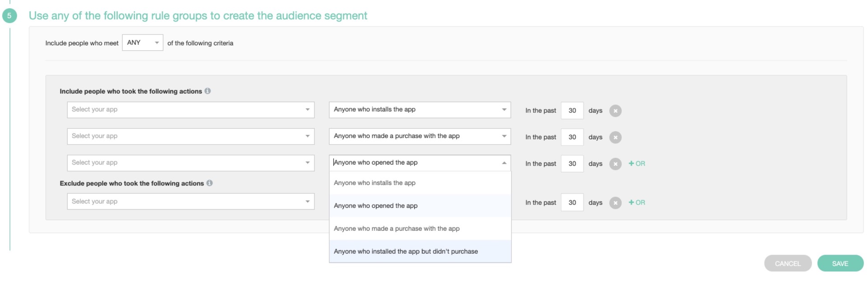This screenshot has height=285, width=868.
Task: Delete the 'opened the app' include rule
Action: point(615,164)
